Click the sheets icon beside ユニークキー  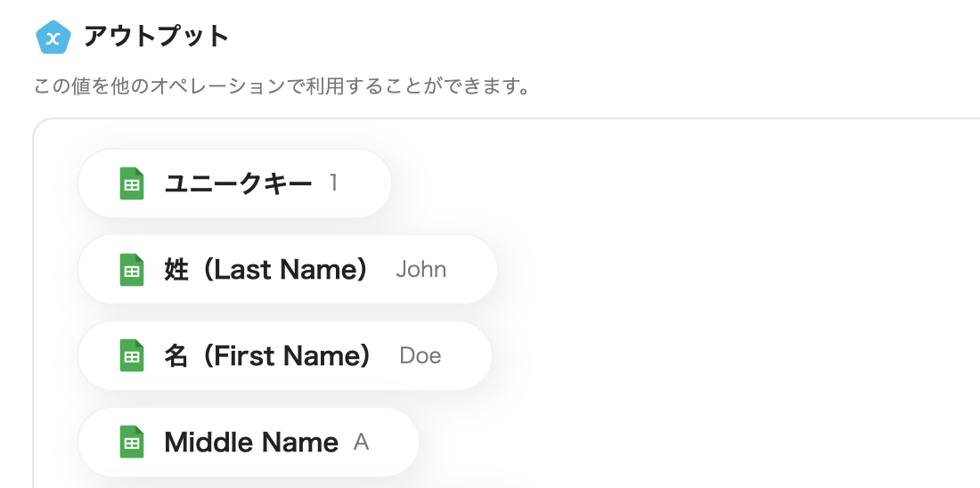132,183
